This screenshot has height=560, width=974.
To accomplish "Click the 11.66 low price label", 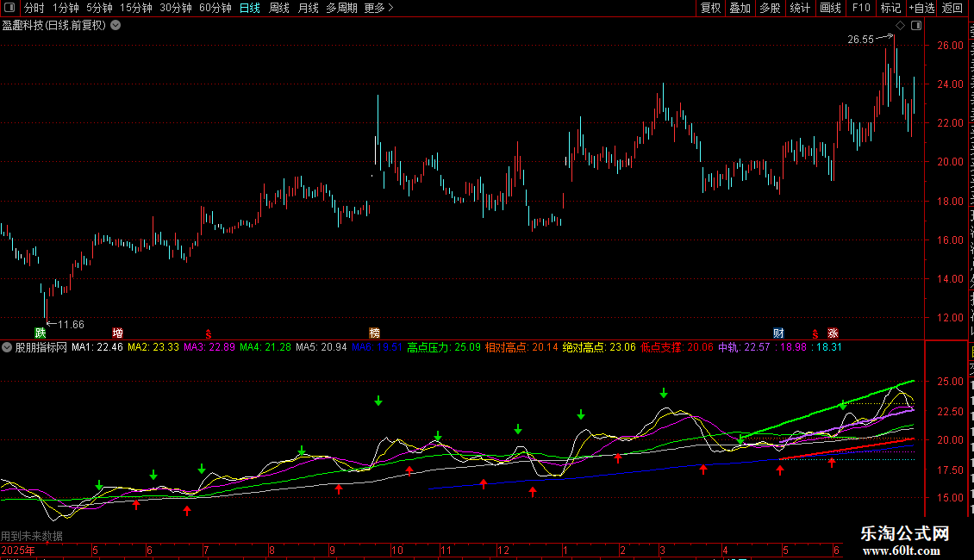I will [71, 325].
